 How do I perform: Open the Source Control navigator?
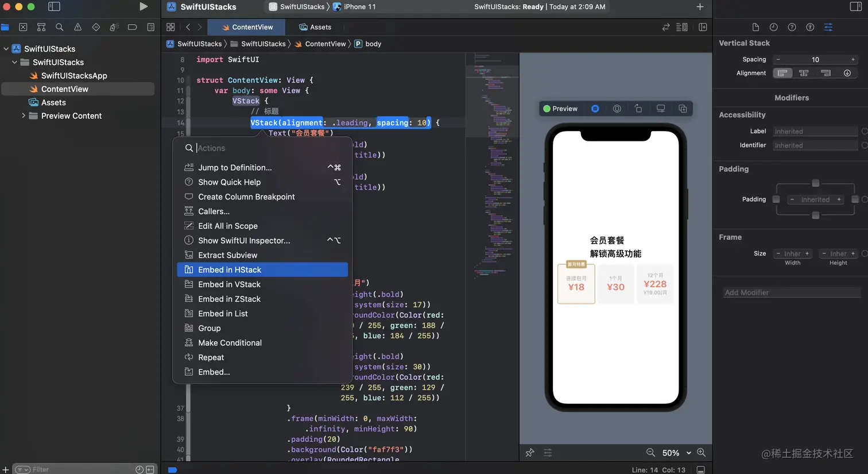coord(23,27)
